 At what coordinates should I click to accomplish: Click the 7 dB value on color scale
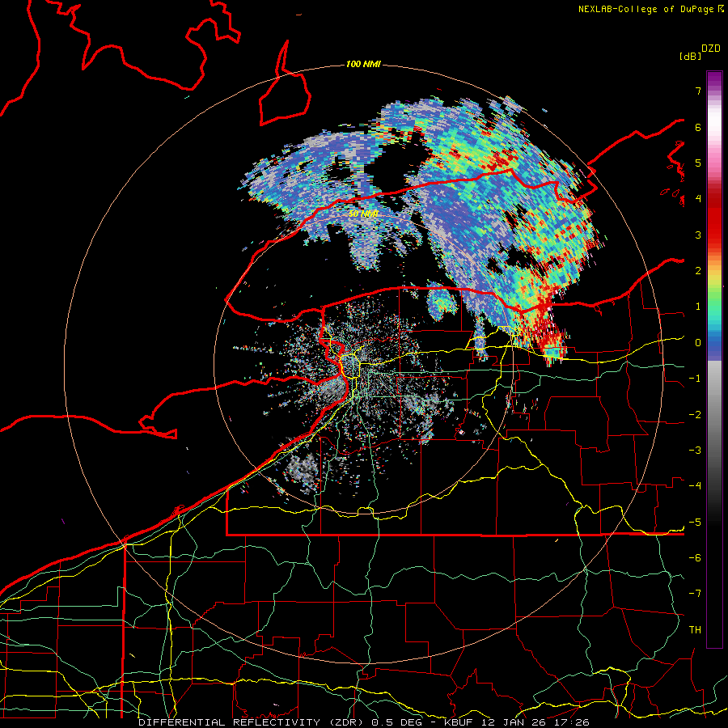698,91
